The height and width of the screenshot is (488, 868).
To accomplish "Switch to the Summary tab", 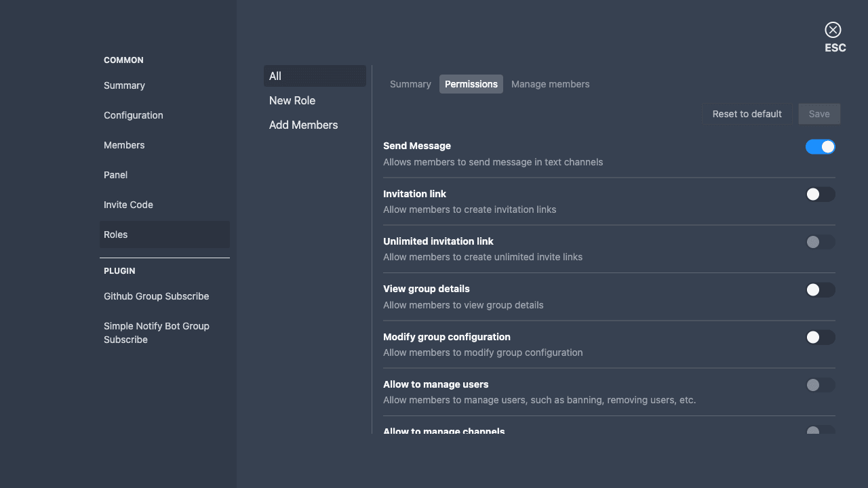I will coord(410,84).
